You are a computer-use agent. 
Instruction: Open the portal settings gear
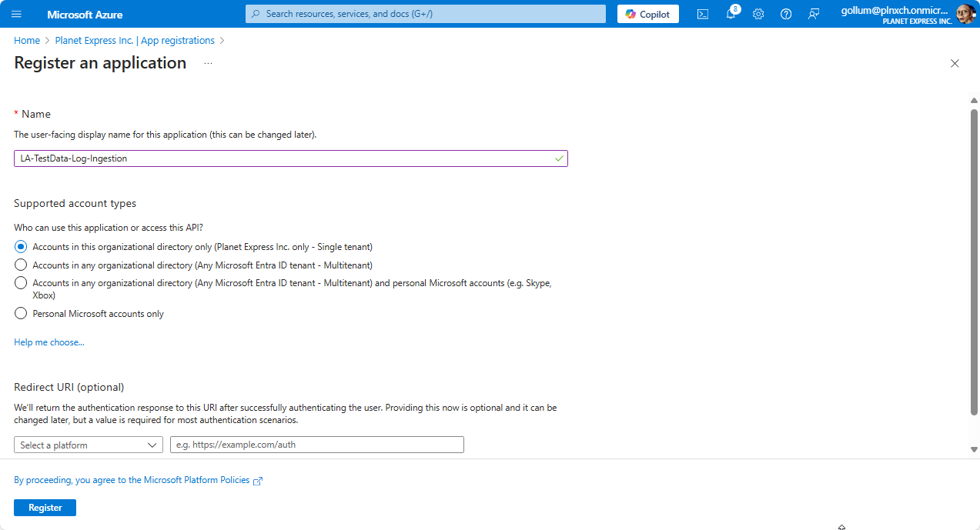click(x=758, y=14)
